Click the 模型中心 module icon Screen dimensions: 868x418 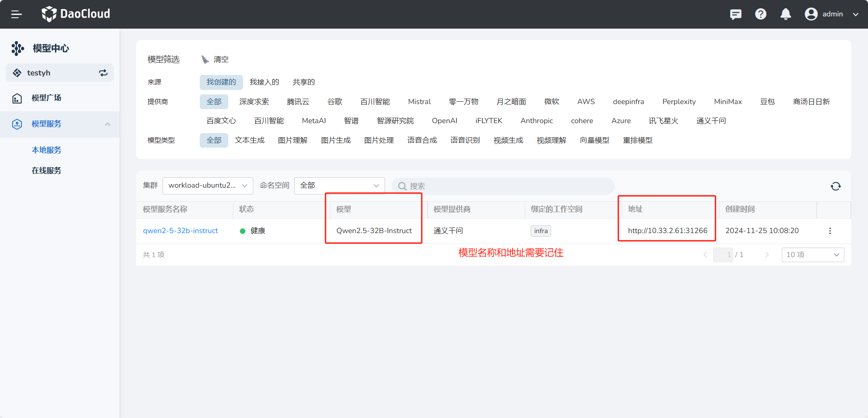[18, 48]
